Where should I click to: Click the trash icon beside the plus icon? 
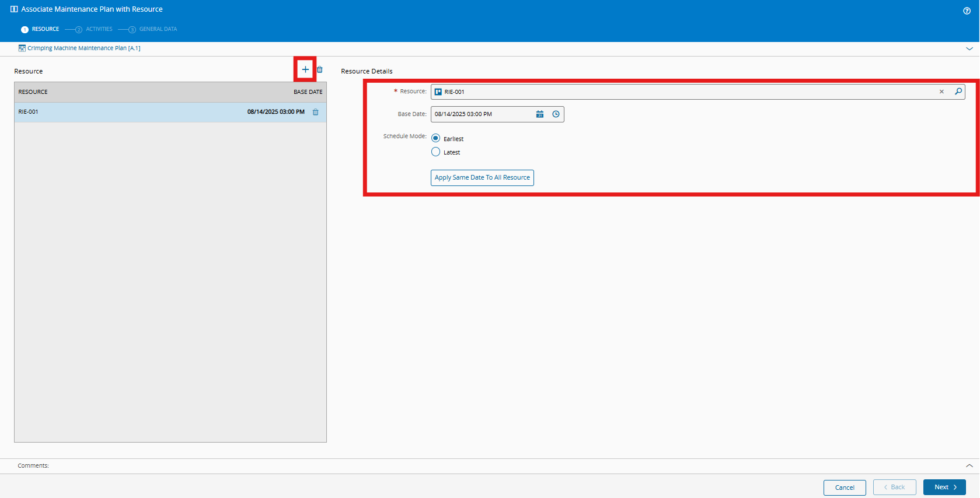320,69
